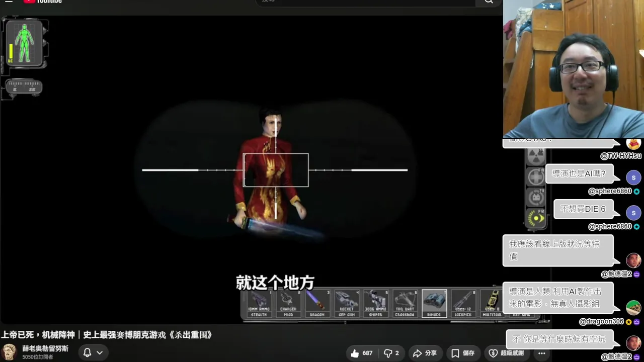Screen dimensions: 644x362
Task: Select the Sniper rifle inventory slot
Action: click(x=376, y=304)
